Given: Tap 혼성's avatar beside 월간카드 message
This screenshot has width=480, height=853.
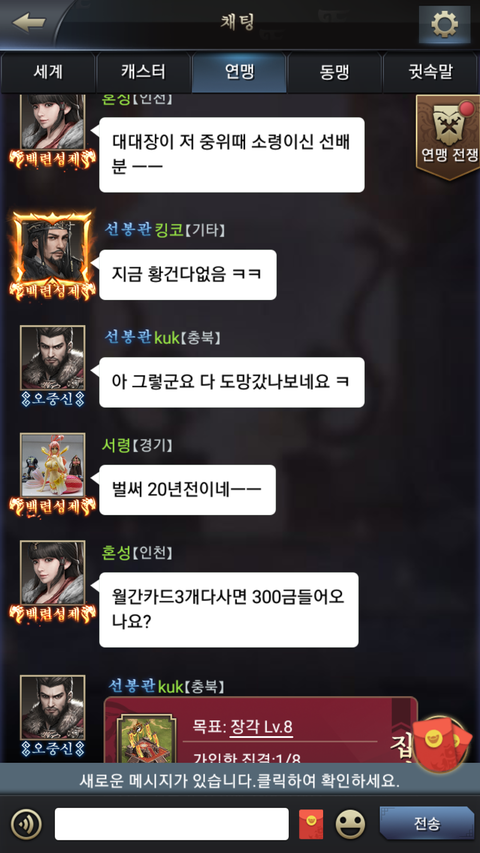Looking at the screenshot, I should click(53, 573).
